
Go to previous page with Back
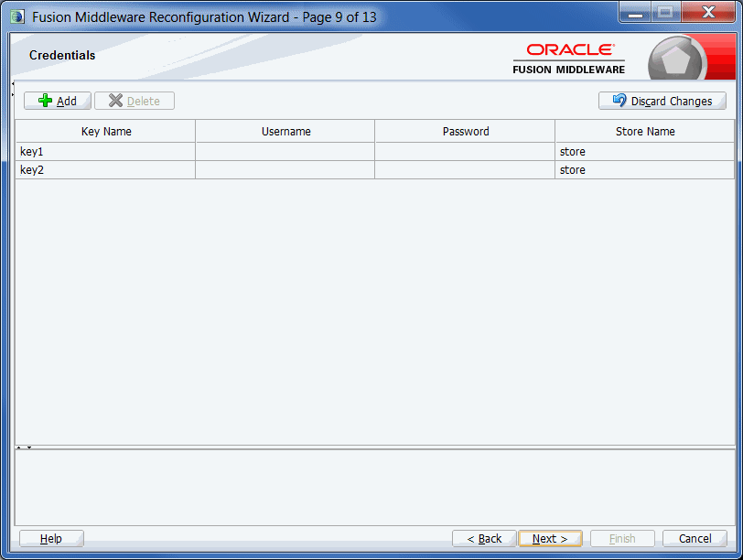[x=484, y=539]
